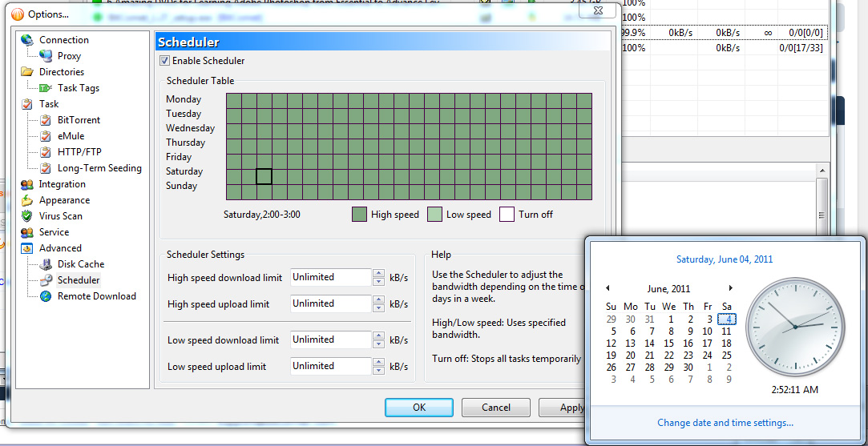Go to next month in calendar

coord(730,288)
